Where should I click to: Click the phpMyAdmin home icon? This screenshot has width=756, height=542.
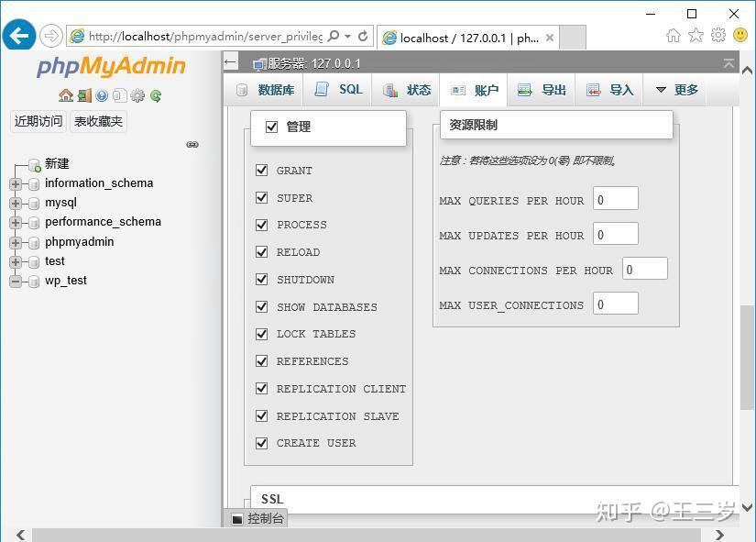pos(66,95)
